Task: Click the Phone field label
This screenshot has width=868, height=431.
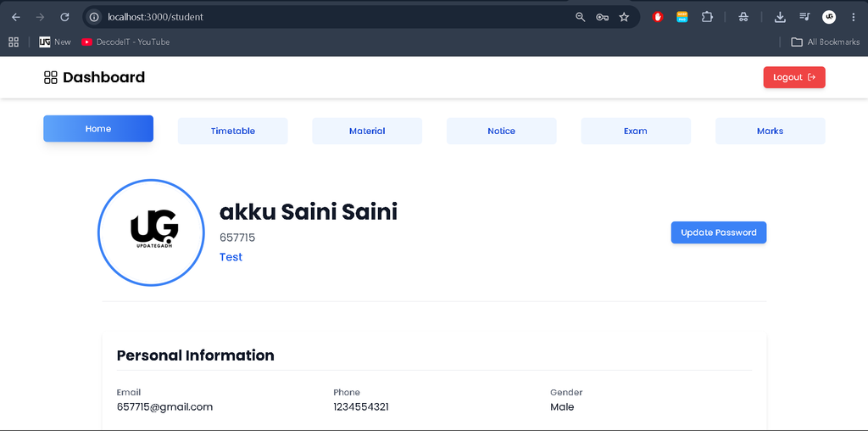Action: [347, 392]
